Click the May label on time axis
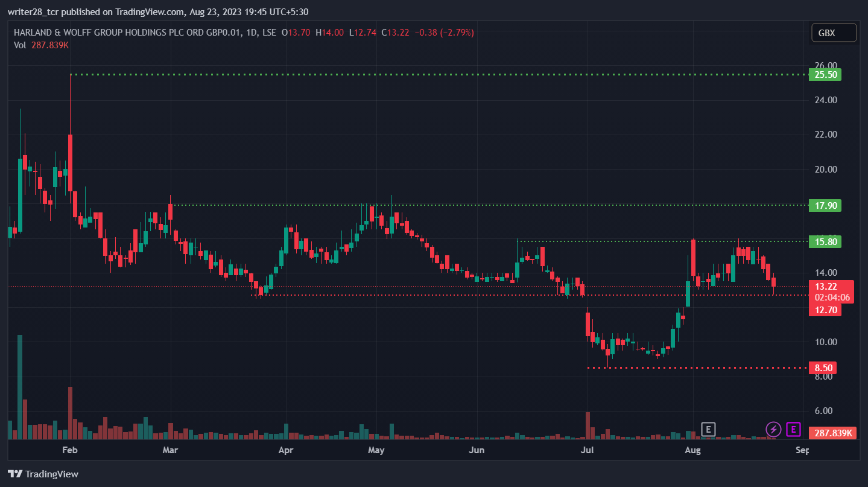 coord(376,450)
